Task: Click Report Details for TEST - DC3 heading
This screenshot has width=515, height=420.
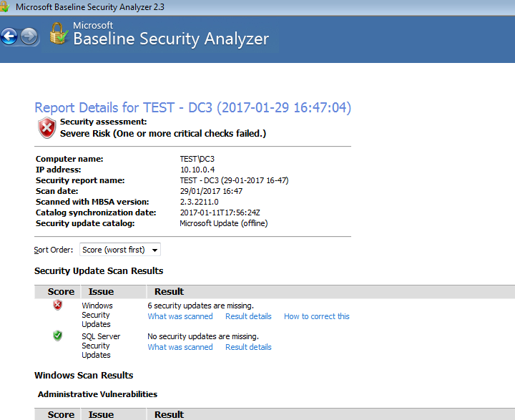Action: [x=193, y=108]
